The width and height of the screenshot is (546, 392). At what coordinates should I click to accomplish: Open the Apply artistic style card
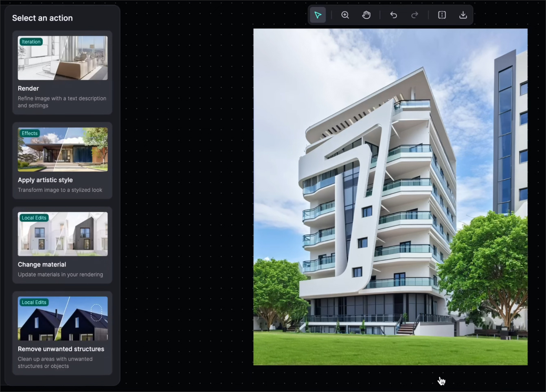[62, 160]
